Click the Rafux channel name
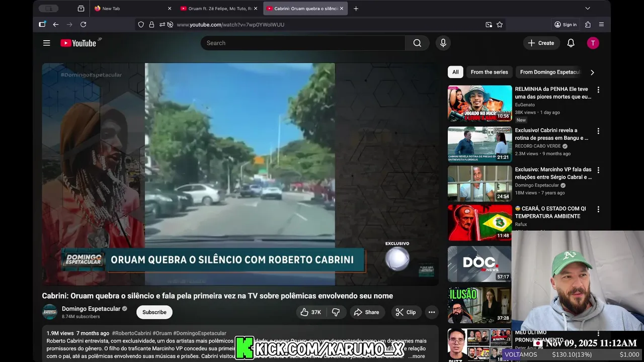 click(521, 225)
